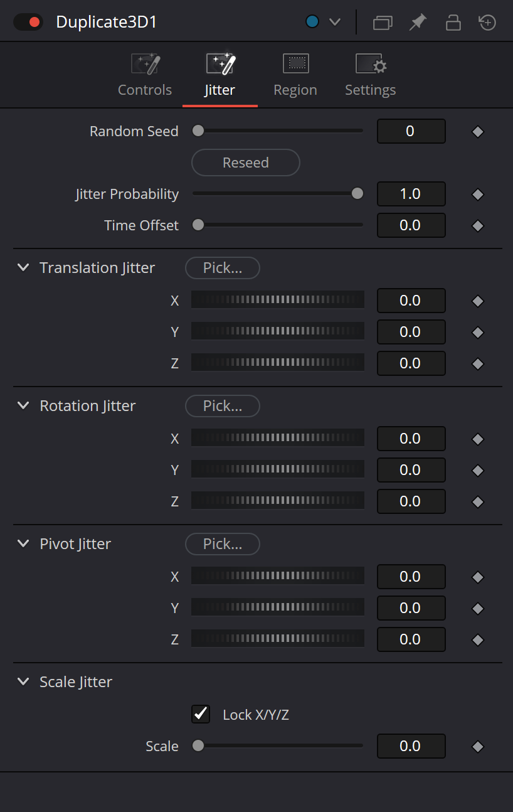This screenshot has height=812, width=513.
Task: Add keyframe for Scale Jitter
Action: (x=478, y=747)
